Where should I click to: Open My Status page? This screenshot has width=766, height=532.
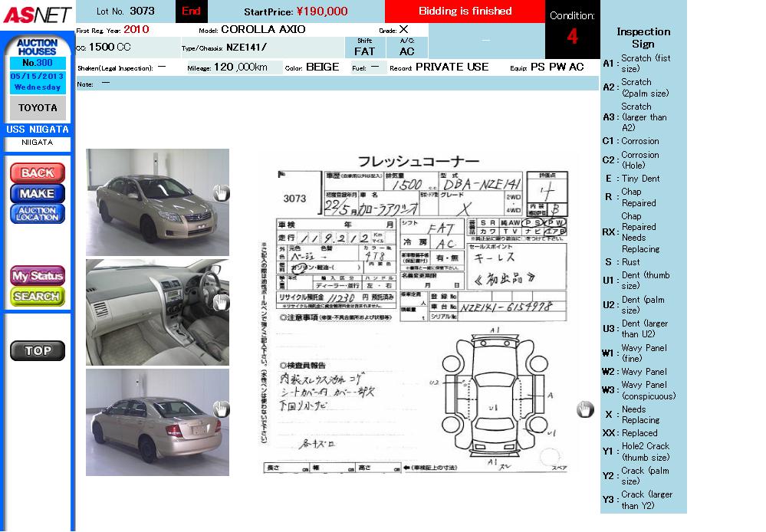point(38,276)
